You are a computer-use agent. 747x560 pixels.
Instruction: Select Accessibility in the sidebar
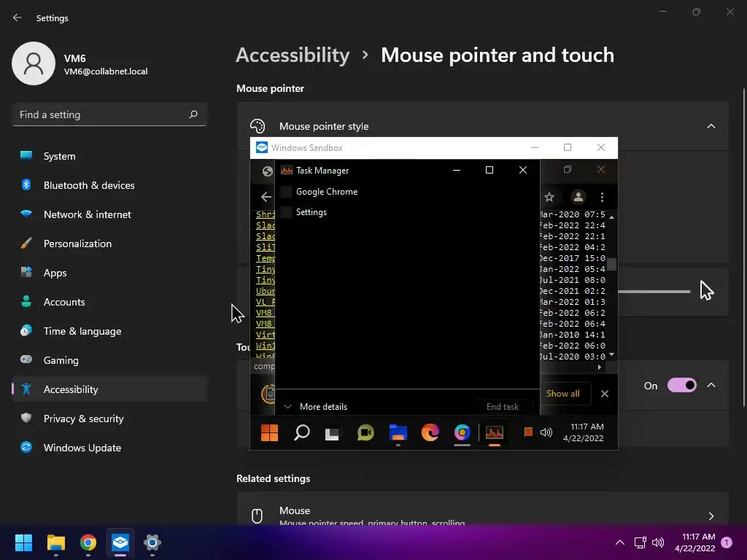click(x=109, y=389)
